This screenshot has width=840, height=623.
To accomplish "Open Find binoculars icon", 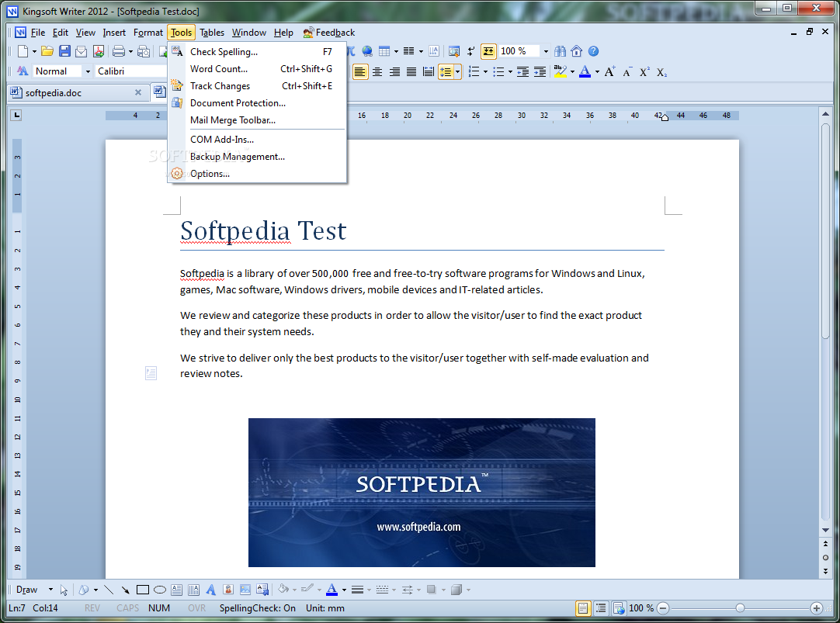I will pos(560,51).
